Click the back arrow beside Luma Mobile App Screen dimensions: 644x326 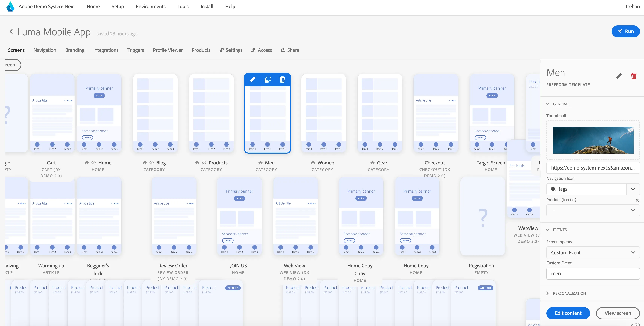tap(11, 31)
